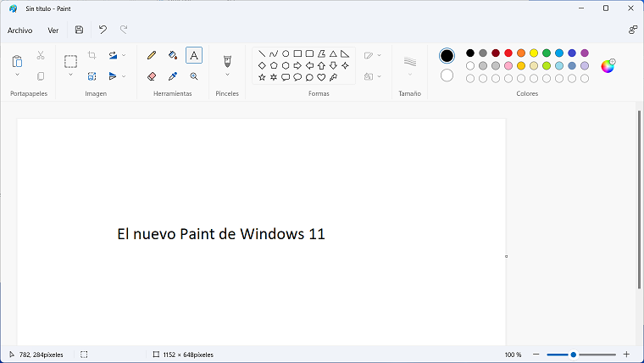Click the '1152 × 648píxeles' canvas size

pyautogui.click(x=188, y=355)
